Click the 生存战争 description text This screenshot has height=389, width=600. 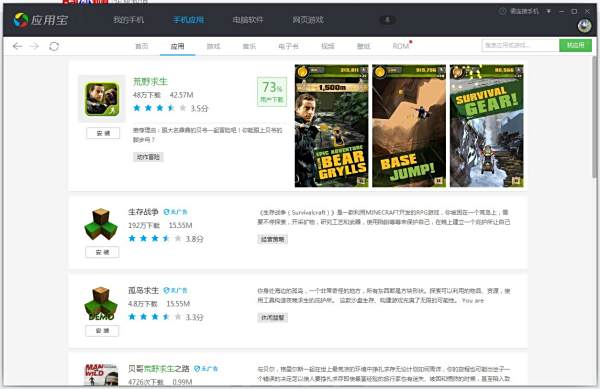[x=384, y=217]
